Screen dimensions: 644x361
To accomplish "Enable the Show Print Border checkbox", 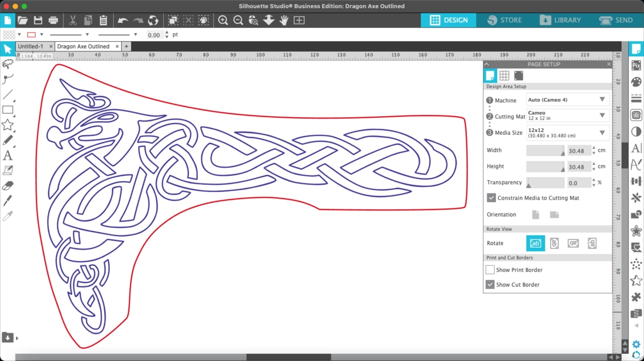I will click(x=490, y=270).
